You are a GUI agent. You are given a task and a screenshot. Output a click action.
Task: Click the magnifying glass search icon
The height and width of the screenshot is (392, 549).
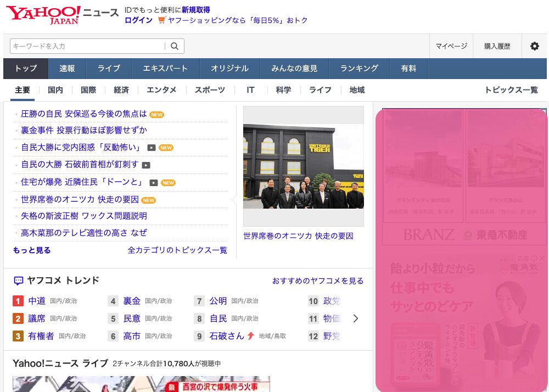[175, 46]
